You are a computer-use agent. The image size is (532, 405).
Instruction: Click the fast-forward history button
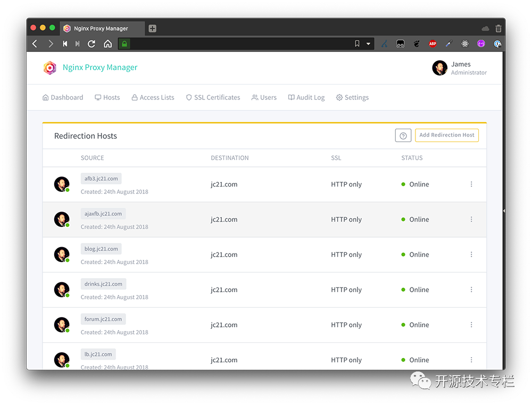coord(77,44)
